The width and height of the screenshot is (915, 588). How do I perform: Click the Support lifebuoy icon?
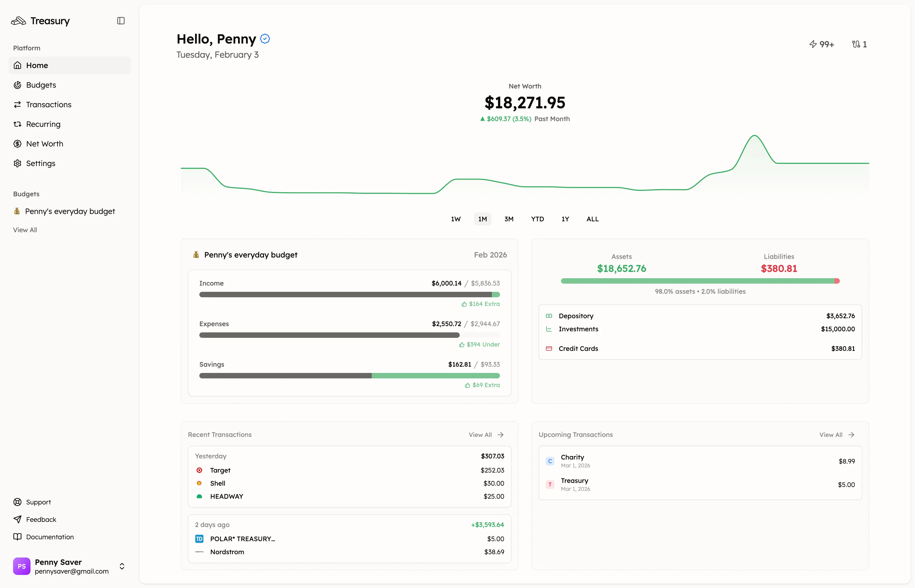[x=18, y=502]
